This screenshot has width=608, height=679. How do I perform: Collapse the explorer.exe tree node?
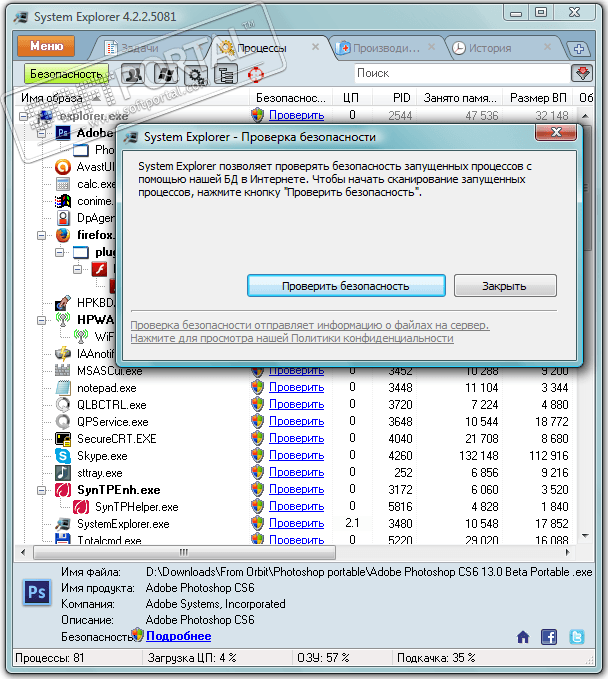[x=24, y=116]
